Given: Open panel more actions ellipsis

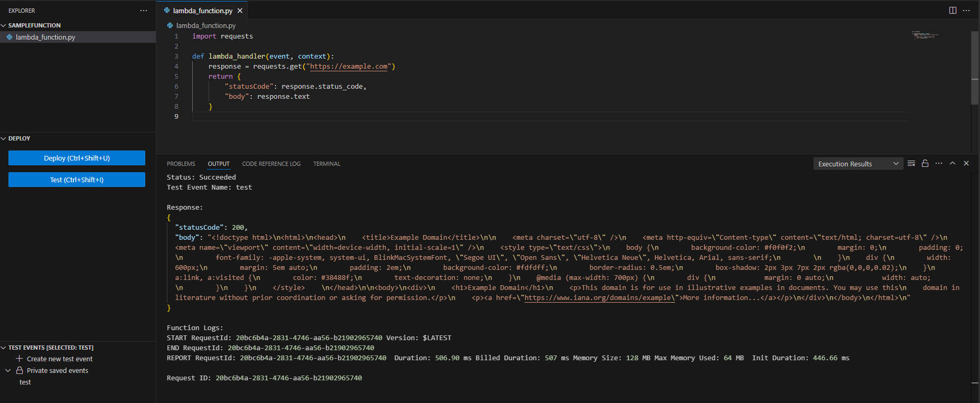Looking at the screenshot, I should tap(939, 164).
